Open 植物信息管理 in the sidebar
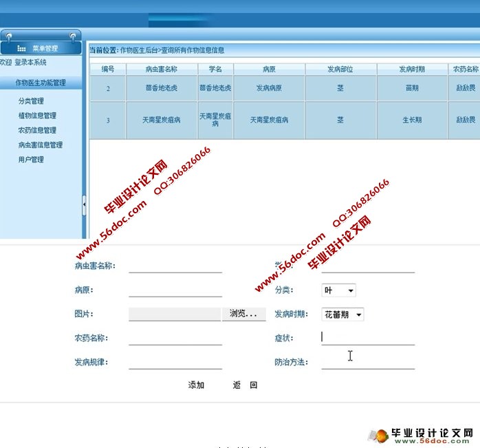This screenshot has width=480, height=448. click(37, 116)
